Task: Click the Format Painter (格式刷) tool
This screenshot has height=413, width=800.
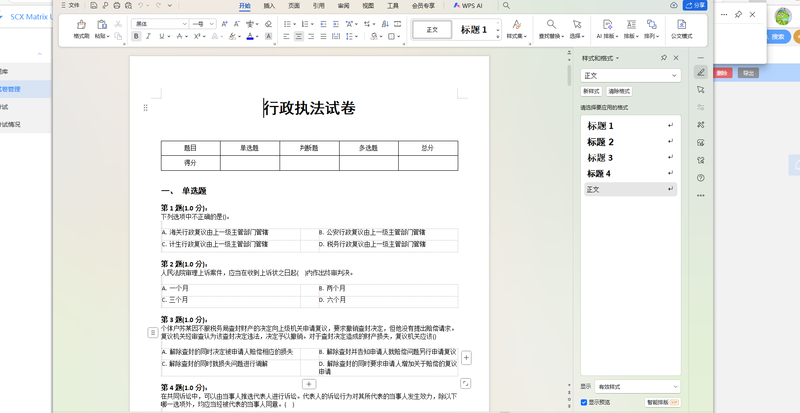Action: [x=81, y=29]
